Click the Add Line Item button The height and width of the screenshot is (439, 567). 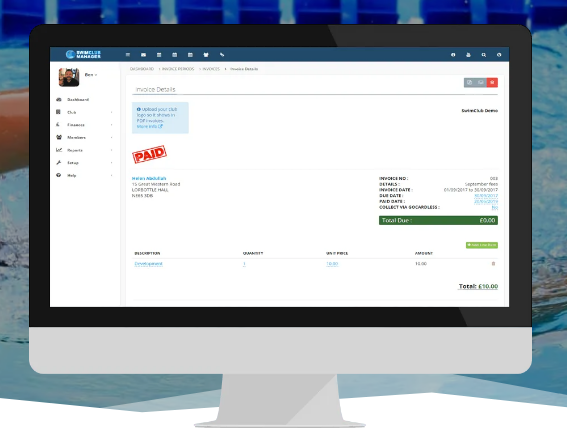482,245
